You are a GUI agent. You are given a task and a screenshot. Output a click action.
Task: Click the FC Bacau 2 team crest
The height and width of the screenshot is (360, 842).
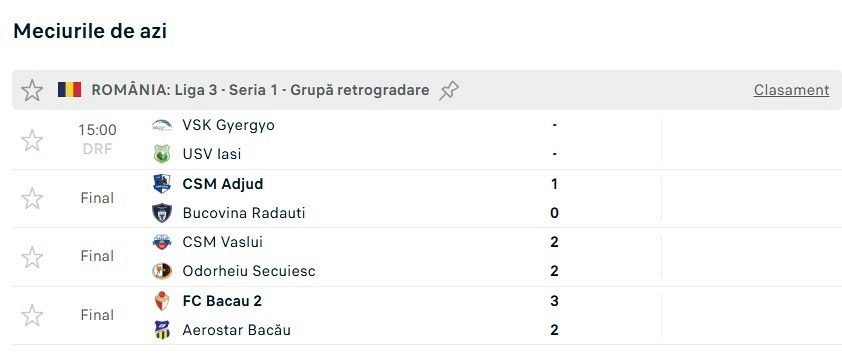point(162,301)
